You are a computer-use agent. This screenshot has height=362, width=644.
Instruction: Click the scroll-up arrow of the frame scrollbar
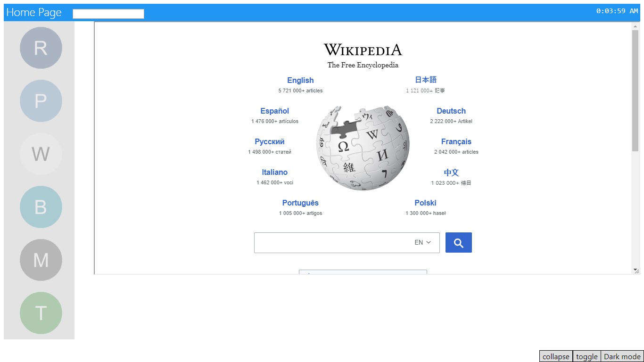coord(636,26)
